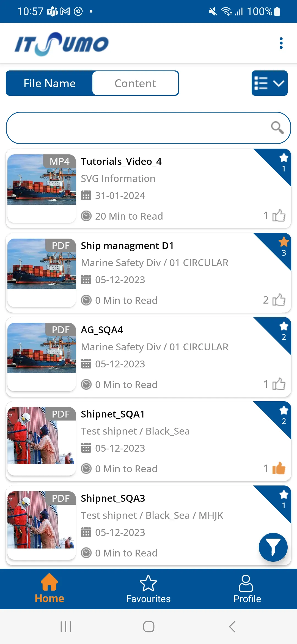Image resolution: width=297 pixels, height=644 pixels.
Task: Open the Profile person icon
Action: pos(246,583)
